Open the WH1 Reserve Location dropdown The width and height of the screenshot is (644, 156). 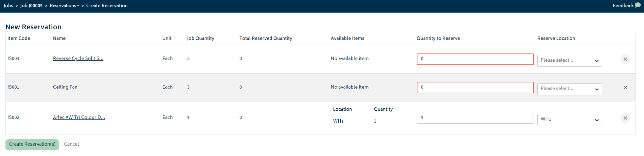tap(569, 120)
